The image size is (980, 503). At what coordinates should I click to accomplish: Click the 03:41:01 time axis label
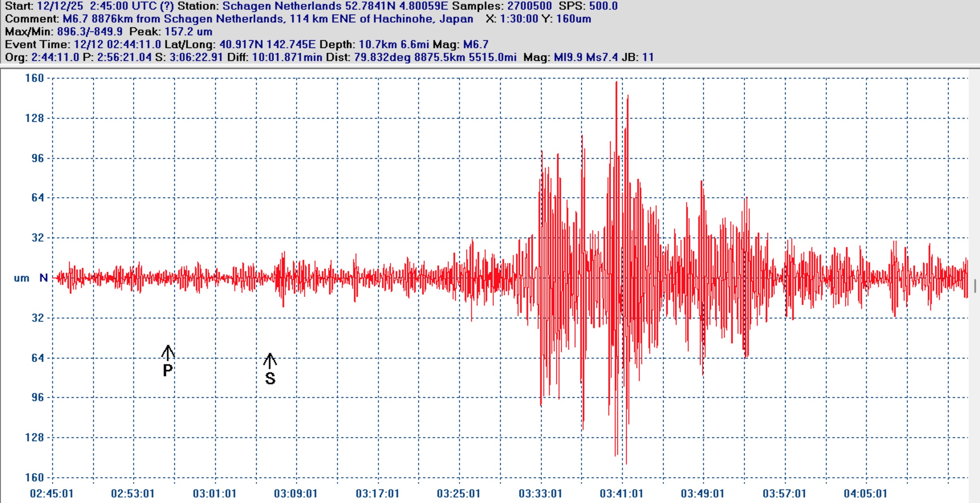(621, 493)
